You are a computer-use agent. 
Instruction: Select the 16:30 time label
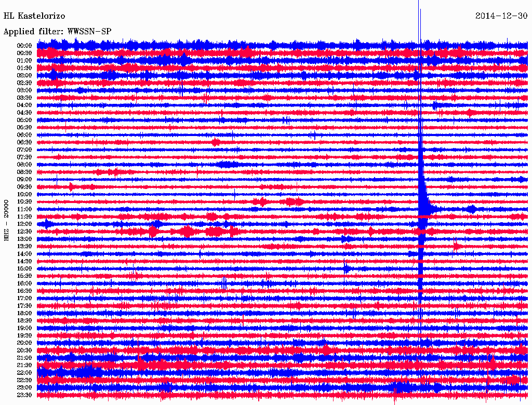pyautogui.click(x=24, y=291)
